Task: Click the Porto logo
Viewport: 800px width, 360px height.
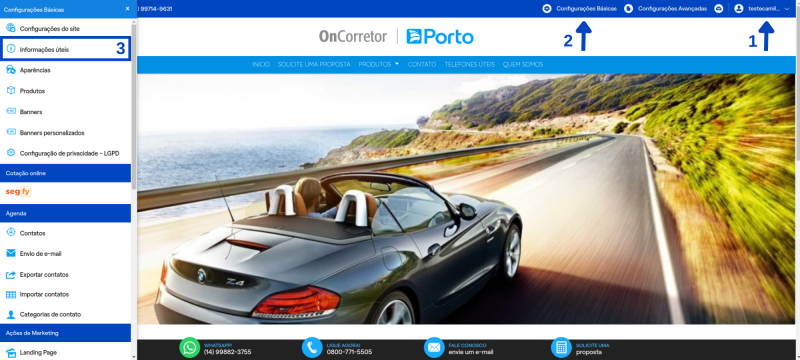Action: click(x=440, y=36)
